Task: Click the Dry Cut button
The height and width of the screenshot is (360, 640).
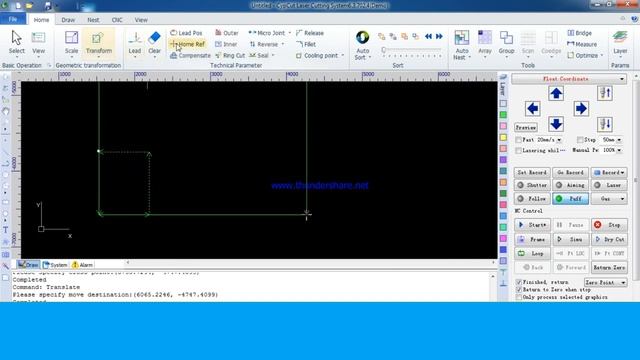Action: click(609, 239)
